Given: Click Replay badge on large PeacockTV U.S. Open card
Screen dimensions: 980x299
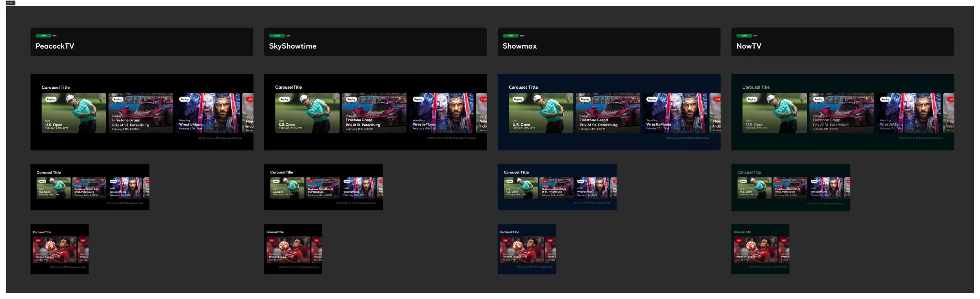Looking at the screenshot, I should coord(51,99).
